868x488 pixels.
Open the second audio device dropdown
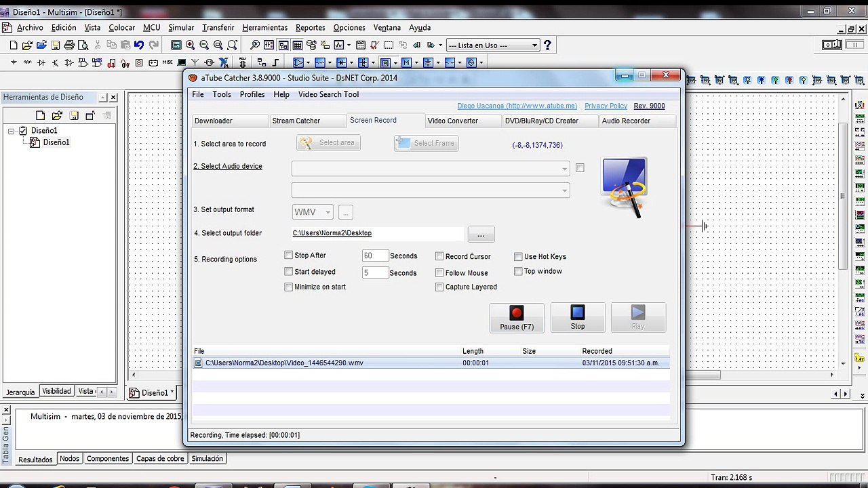431,190
